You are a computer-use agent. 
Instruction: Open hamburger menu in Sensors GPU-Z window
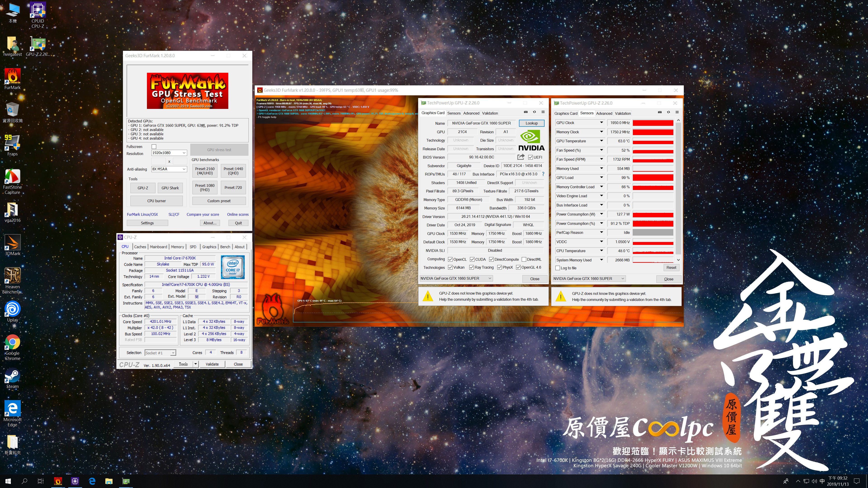pyautogui.click(x=677, y=112)
